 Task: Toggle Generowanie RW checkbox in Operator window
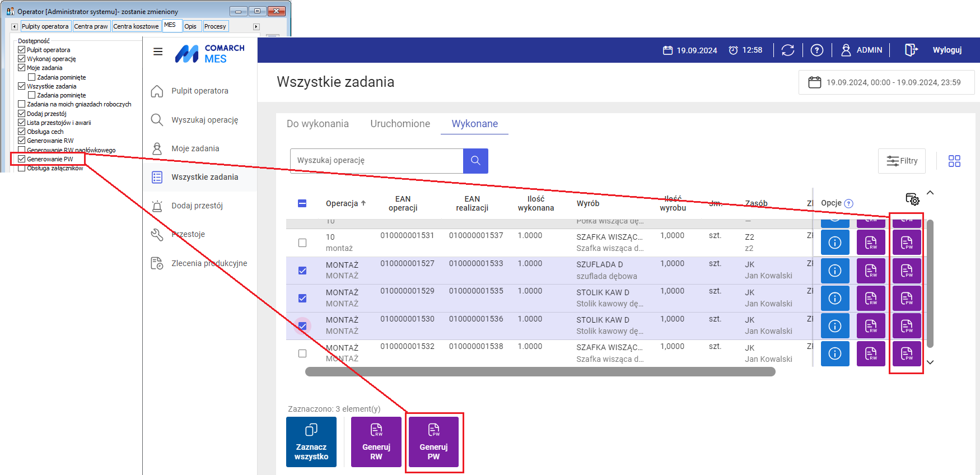point(21,141)
